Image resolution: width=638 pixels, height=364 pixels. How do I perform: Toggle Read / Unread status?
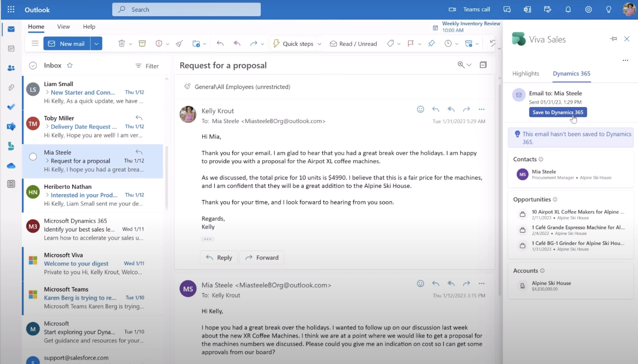(353, 44)
